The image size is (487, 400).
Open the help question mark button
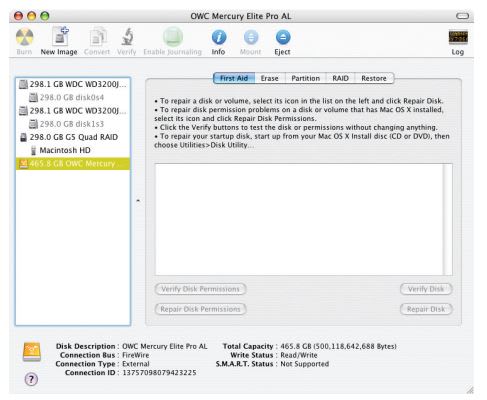click(31, 379)
